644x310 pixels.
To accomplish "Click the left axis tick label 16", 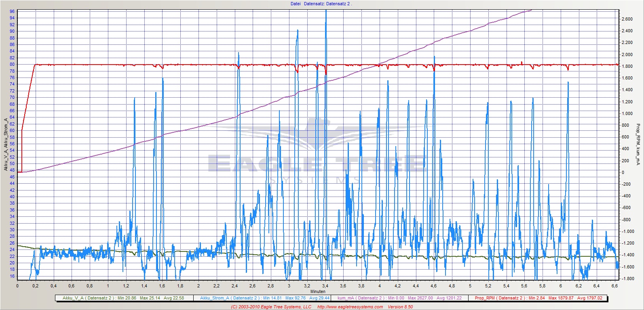I will click(x=12, y=276).
